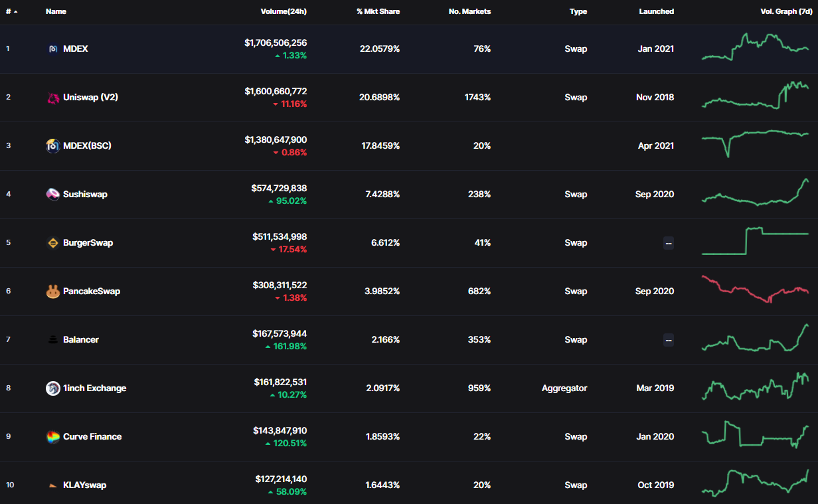
Task: Click the 95.02% change for Sushiswap
Action: 287,201
